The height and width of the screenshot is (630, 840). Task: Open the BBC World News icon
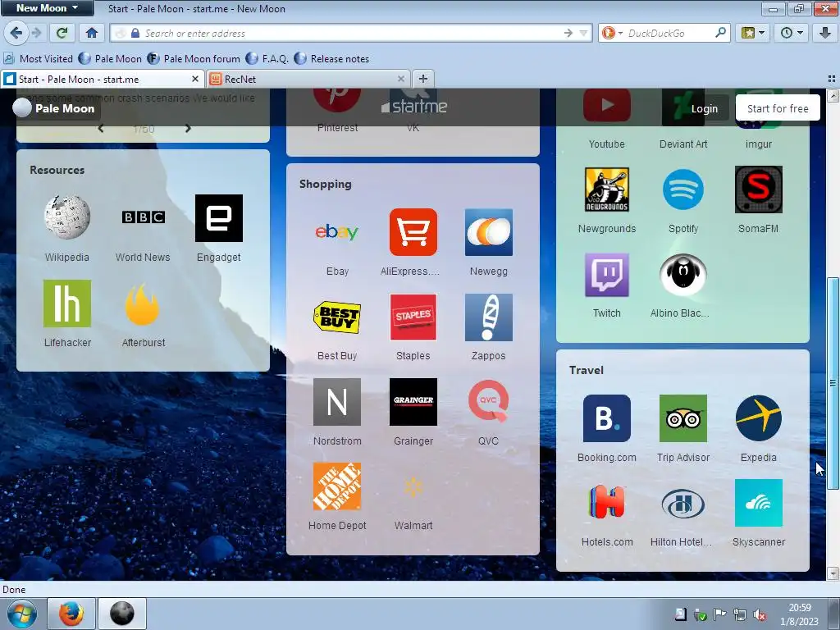pyautogui.click(x=143, y=217)
